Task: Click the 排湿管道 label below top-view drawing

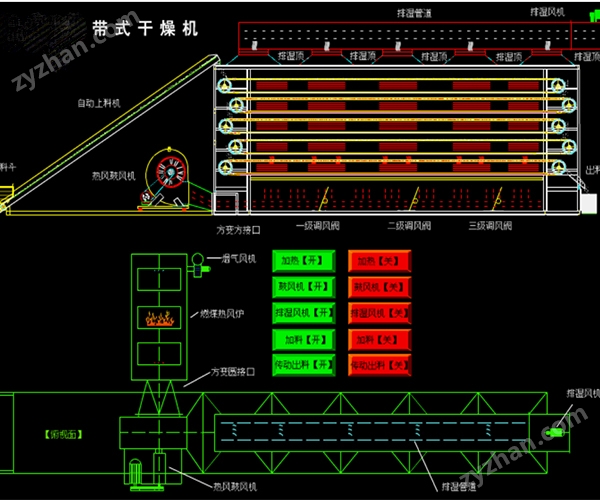Action: pyautogui.click(x=458, y=487)
